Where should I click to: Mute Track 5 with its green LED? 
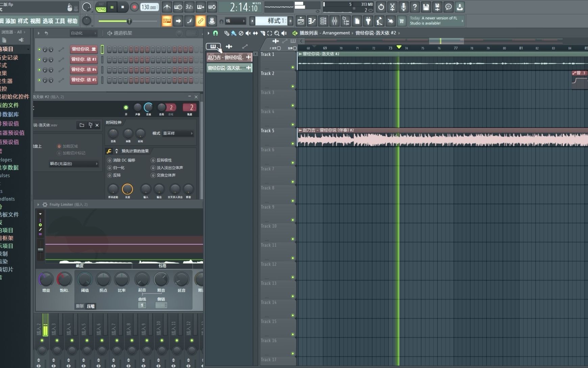pyautogui.click(x=293, y=144)
